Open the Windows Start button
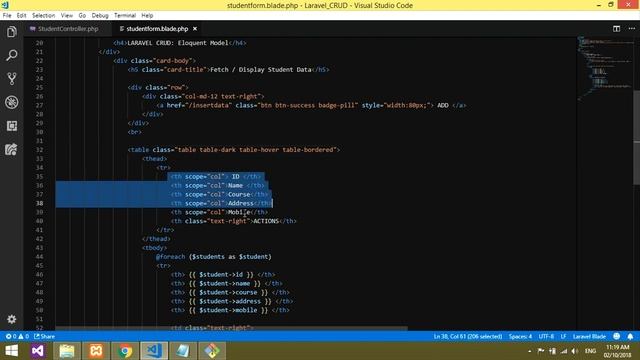The image size is (640, 360). coord(11,351)
